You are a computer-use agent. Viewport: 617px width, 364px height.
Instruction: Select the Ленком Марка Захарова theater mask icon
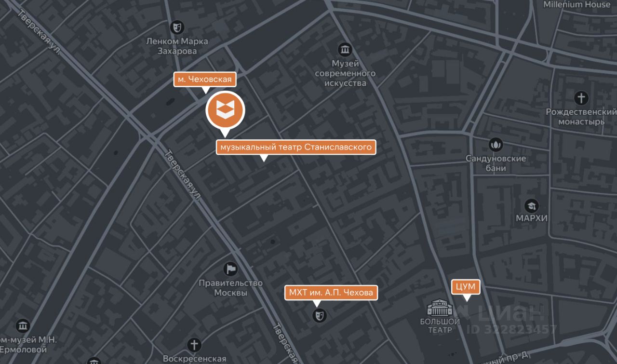click(177, 26)
